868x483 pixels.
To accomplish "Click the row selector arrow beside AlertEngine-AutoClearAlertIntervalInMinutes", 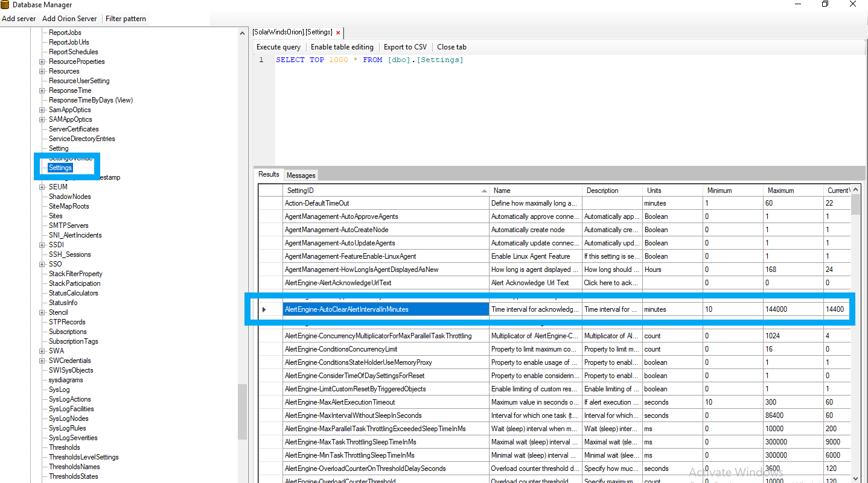I will coord(264,309).
